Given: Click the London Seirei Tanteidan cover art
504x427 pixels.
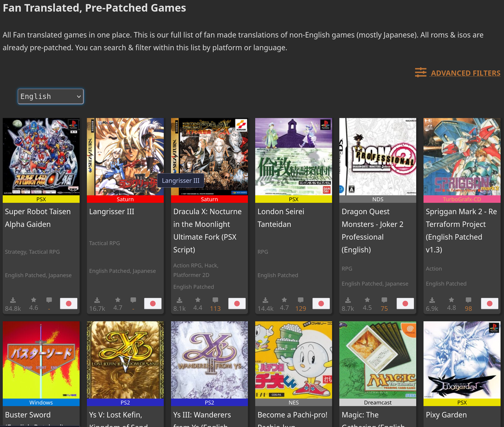Looking at the screenshot, I should click(x=294, y=156).
